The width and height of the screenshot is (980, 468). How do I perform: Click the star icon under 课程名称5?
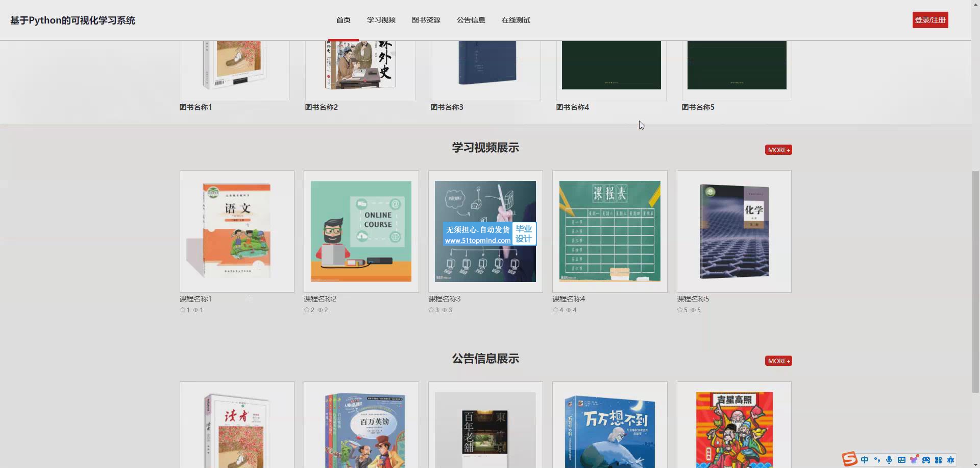(x=679, y=310)
